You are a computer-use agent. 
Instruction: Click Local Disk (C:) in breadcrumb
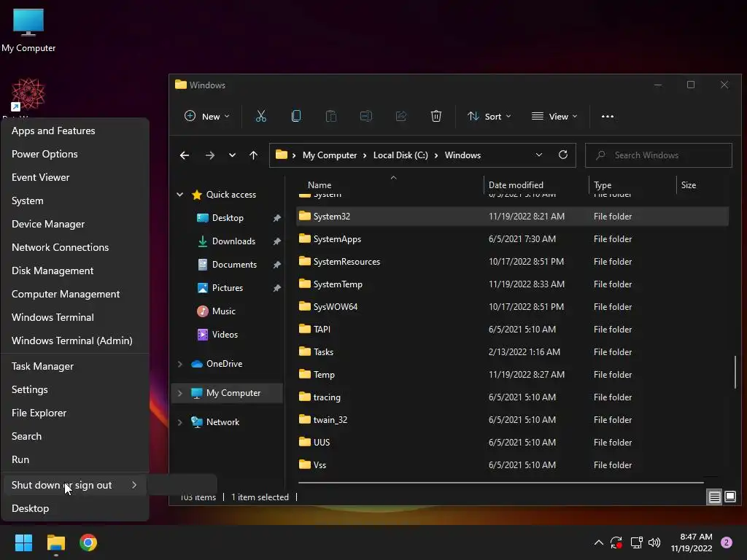coord(400,155)
